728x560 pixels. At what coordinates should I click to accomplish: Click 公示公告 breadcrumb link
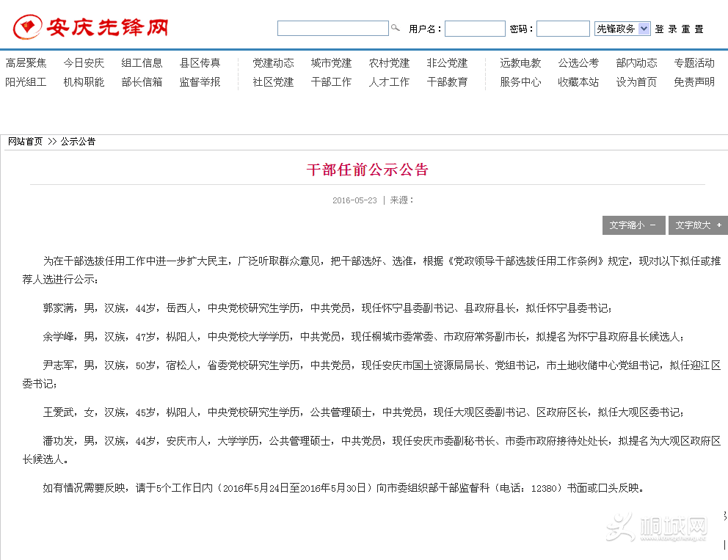point(78,142)
